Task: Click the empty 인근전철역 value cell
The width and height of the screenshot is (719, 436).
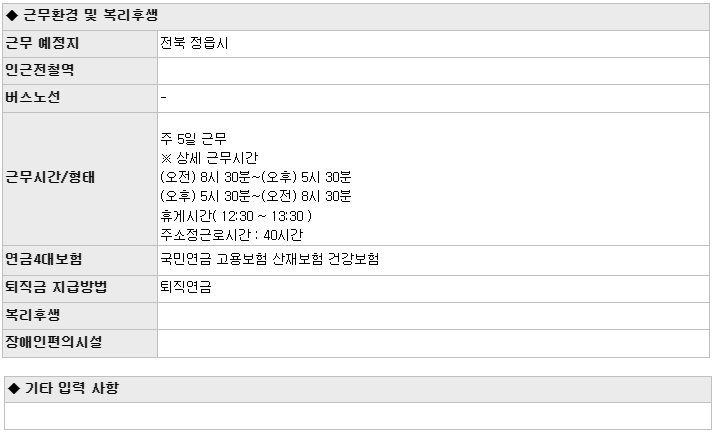Action: coord(433,71)
